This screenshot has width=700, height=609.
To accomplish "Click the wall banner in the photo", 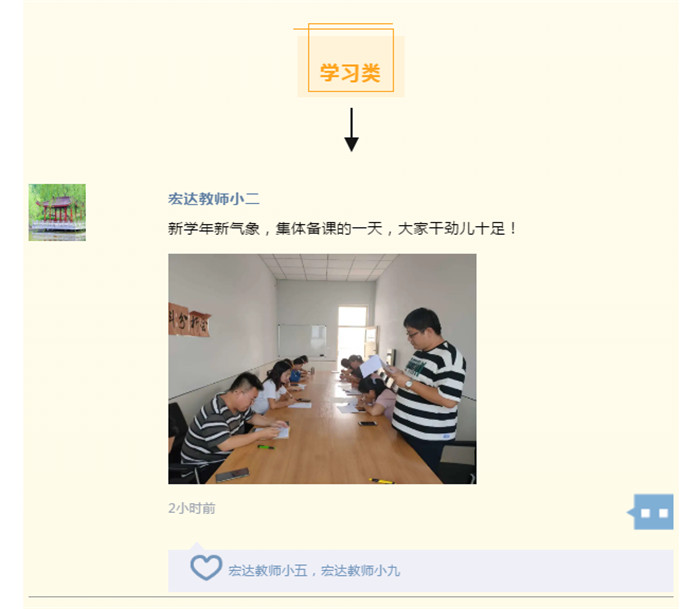I will [189, 320].
